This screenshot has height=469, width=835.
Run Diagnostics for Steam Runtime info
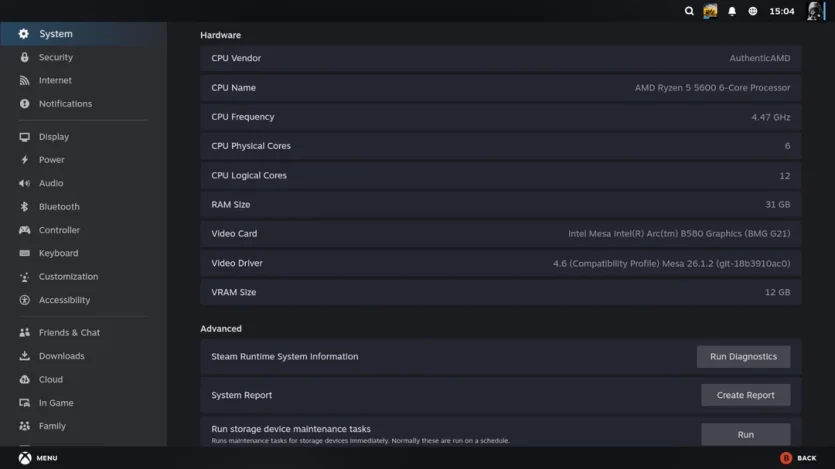point(743,357)
